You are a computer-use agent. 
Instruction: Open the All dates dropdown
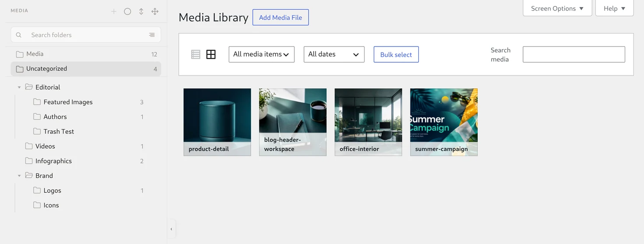pos(334,54)
